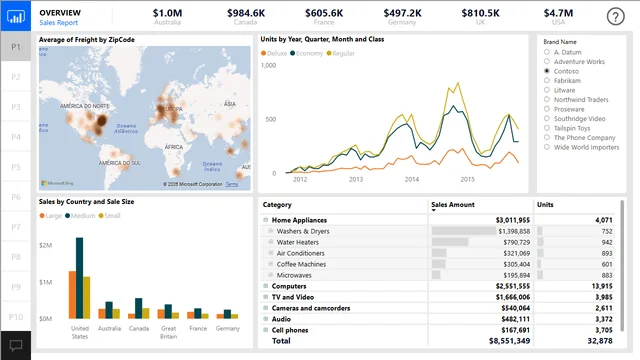Viewport: 640px width, 360px height.
Task: Click the Sales Report subtitle
Action: 58,23
